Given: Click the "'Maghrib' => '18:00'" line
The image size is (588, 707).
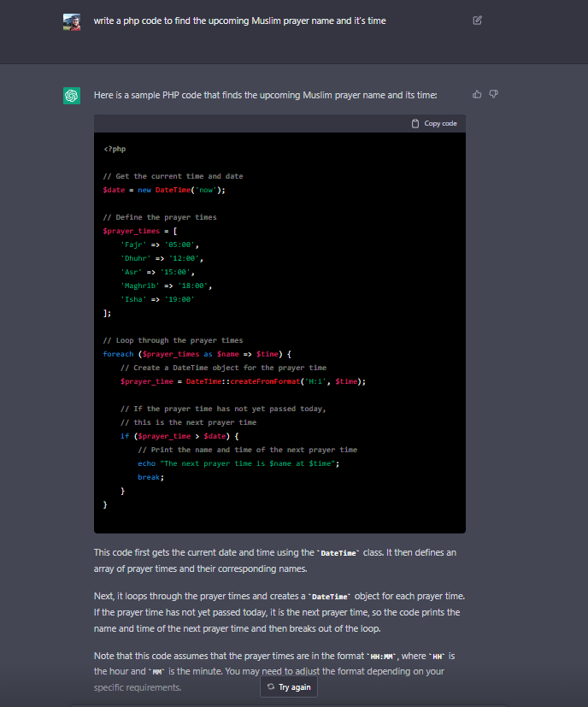Looking at the screenshot, I should pyautogui.click(x=166, y=286).
